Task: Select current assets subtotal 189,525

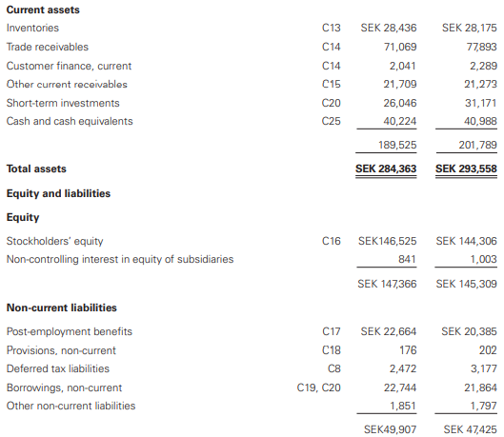Action: 397,145
